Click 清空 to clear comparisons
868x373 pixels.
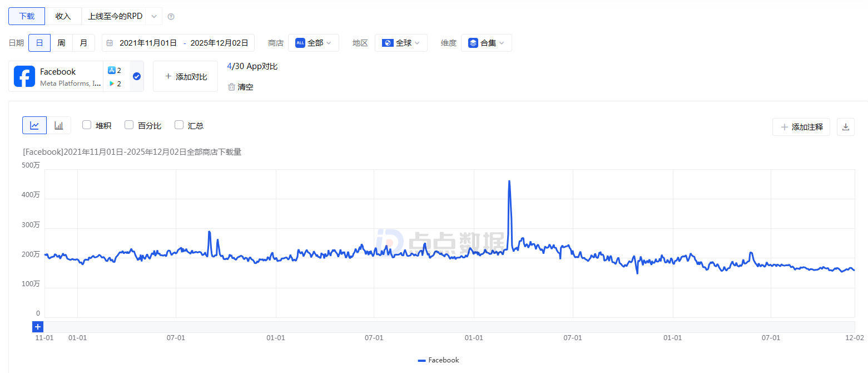(240, 87)
